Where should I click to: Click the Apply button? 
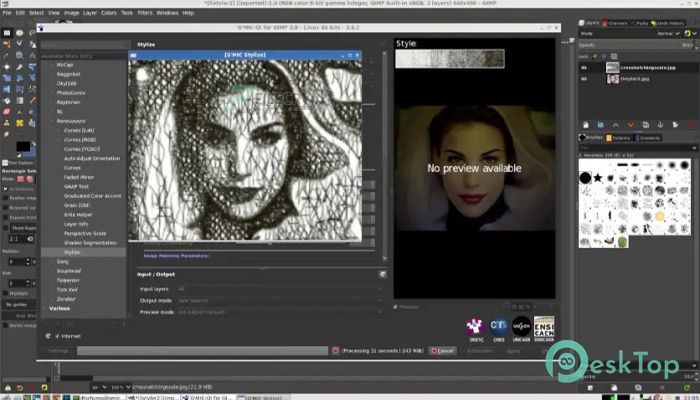[x=514, y=351]
